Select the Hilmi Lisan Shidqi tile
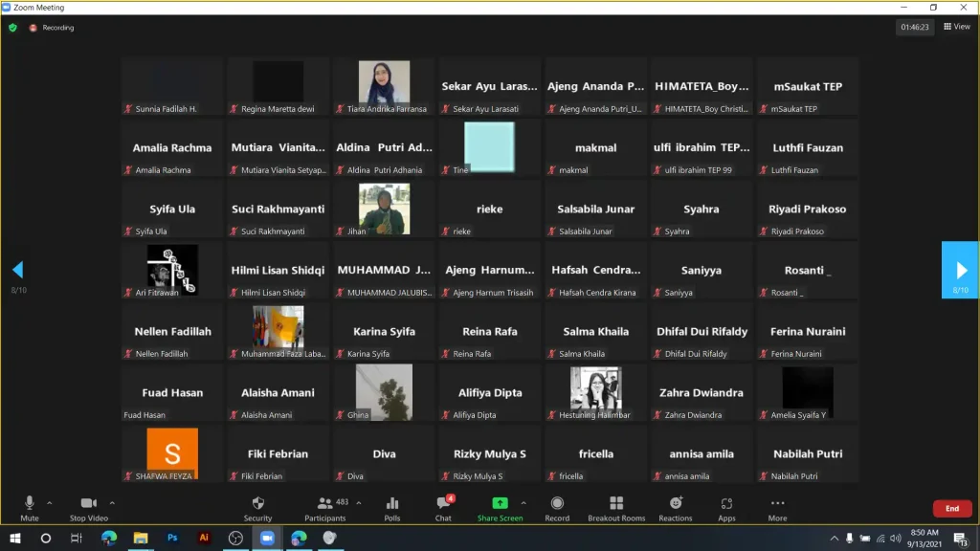 pyautogui.click(x=278, y=271)
